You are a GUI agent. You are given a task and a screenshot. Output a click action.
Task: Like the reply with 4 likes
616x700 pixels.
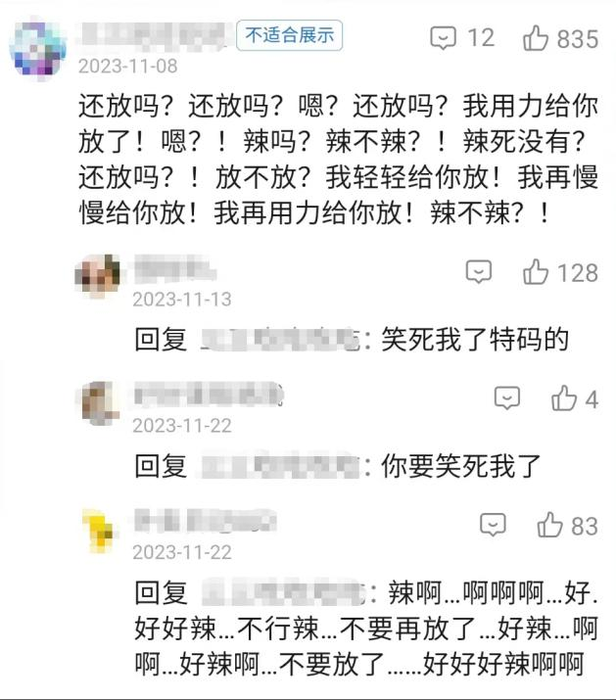[564, 398]
